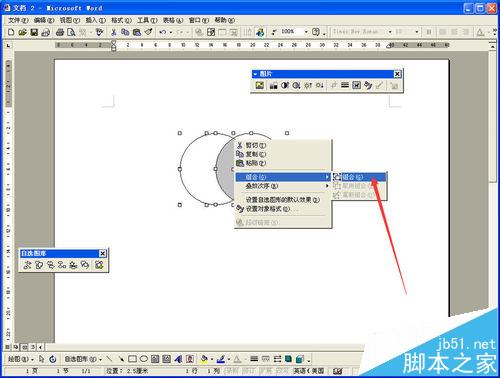The height and width of the screenshot is (378, 500).
Task: Open the 绘图 Draw dropdown menu
Action: click(21, 359)
